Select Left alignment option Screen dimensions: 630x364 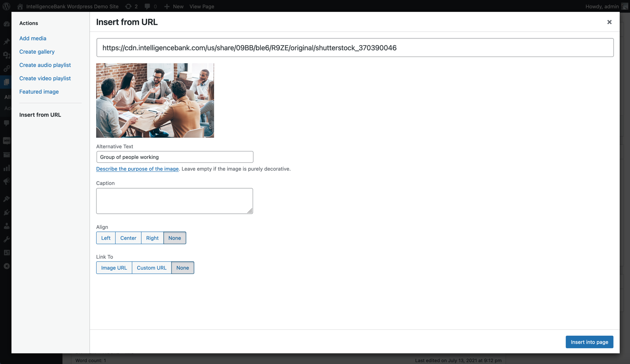coord(106,238)
